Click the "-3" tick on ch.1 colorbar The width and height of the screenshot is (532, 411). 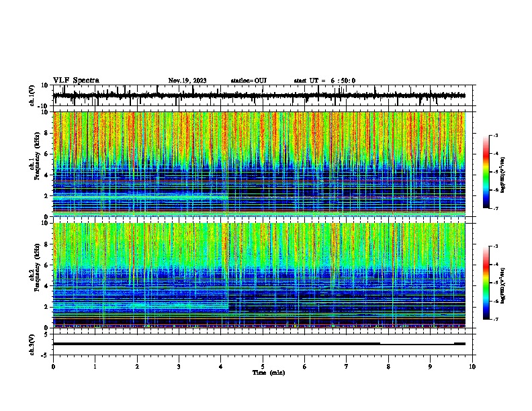tap(496, 135)
